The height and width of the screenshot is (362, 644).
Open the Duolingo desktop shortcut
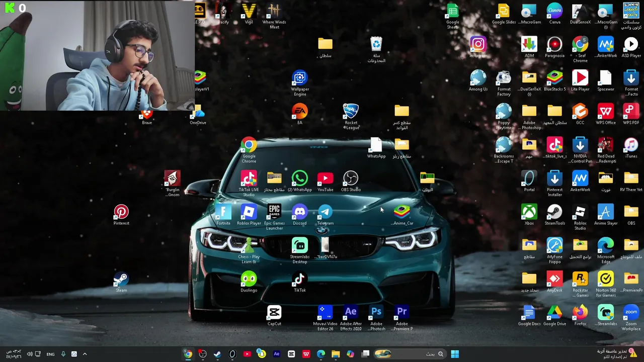(249, 282)
